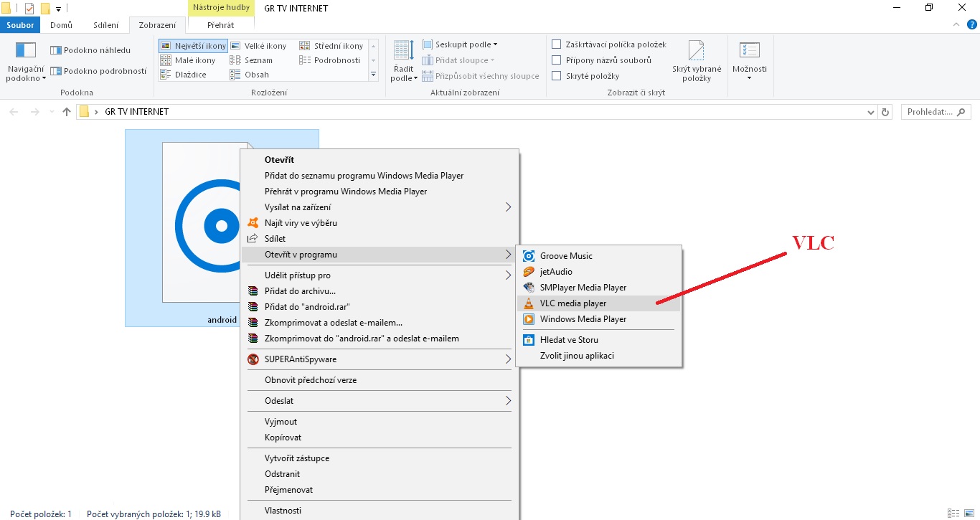Switch to Domů ribbon tab

coord(61,25)
